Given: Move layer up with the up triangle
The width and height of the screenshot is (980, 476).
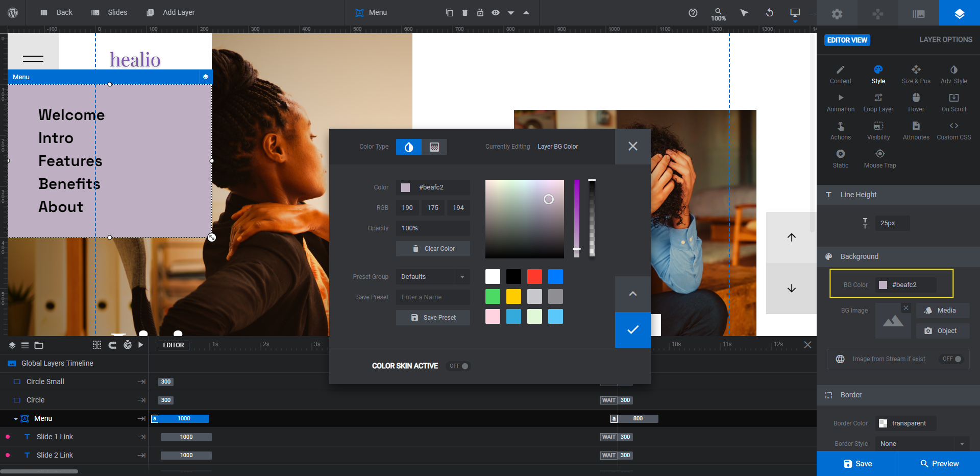Looking at the screenshot, I should coord(526,12).
